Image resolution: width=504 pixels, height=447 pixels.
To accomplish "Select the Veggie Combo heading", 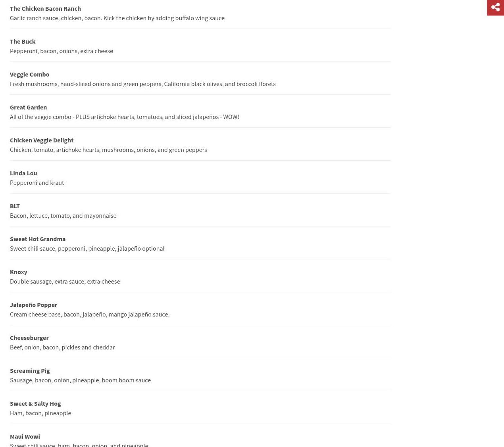I will [30, 74].
